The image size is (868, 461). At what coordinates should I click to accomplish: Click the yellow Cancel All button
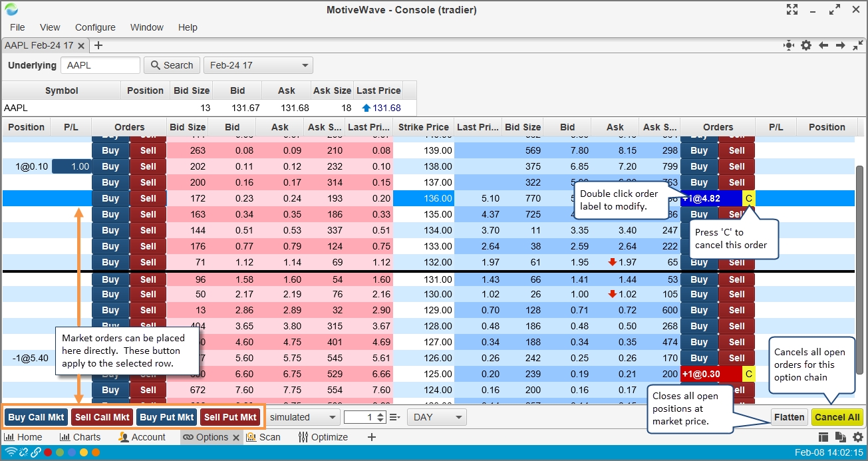coord(837,417)
